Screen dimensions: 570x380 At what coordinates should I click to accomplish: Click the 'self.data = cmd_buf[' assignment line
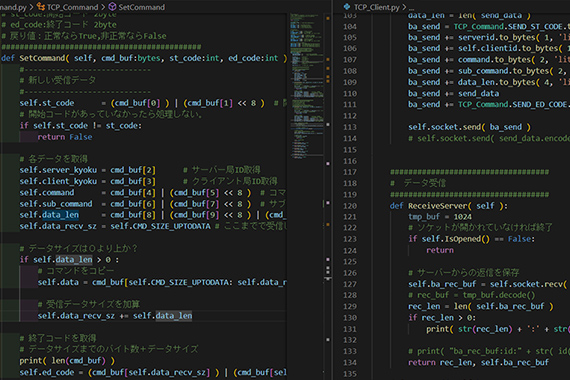(162, 282)
